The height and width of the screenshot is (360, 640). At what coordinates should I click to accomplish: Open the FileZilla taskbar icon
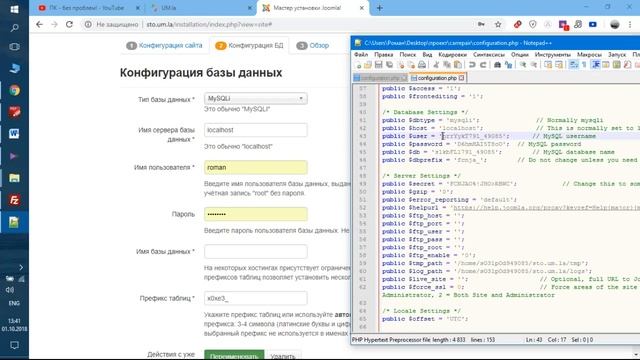pyautogui.click(x=14, y=200)
